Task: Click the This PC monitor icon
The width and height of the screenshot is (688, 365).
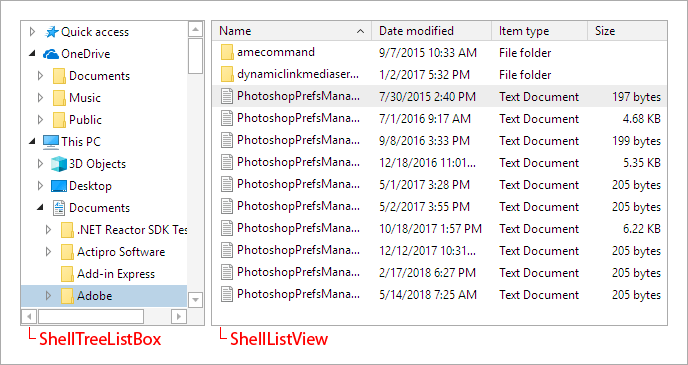Action: [51, 142]
